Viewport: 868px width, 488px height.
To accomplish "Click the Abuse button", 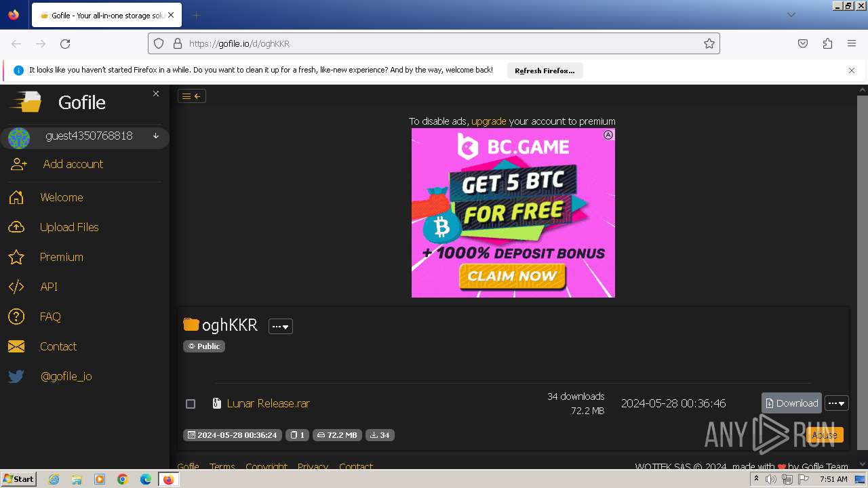I will 825,435.
